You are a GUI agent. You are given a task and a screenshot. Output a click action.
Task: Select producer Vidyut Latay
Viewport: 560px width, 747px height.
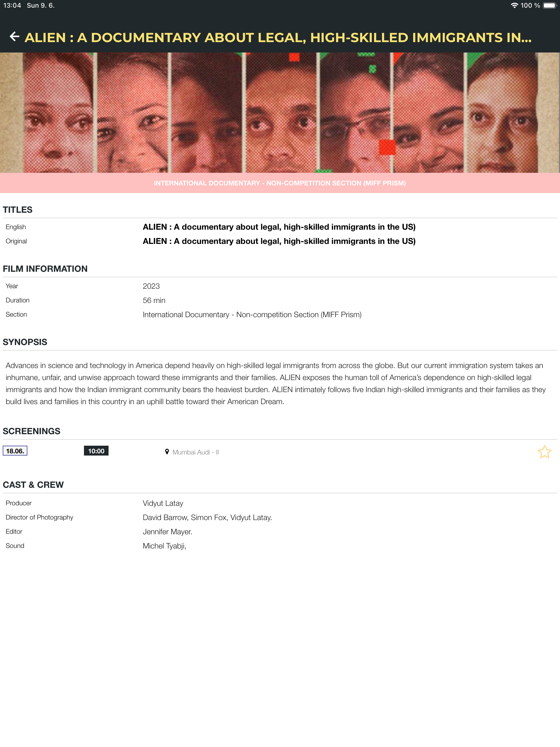pos(163,503)
